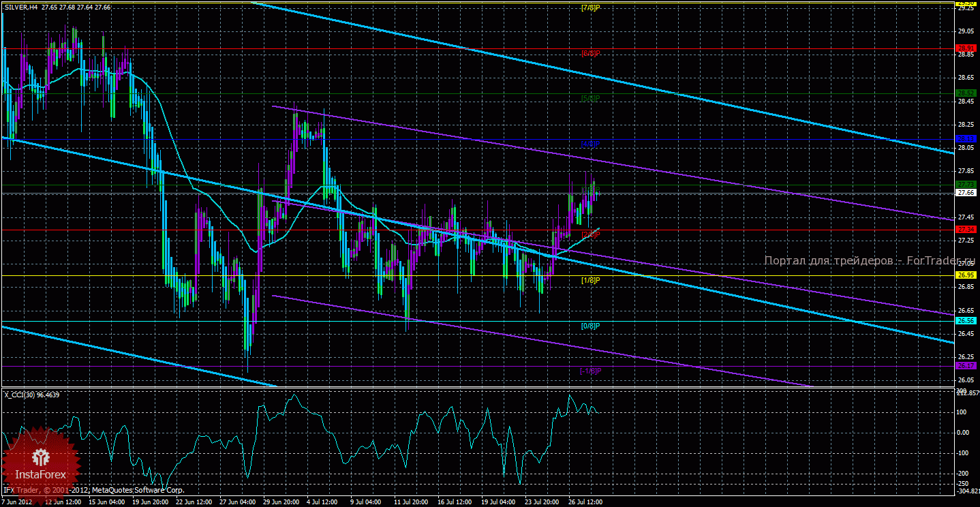Viewport: 980px width, 507px height.
Task: Click the 0.00 level on CCI scale
Action: coord(964,433)
